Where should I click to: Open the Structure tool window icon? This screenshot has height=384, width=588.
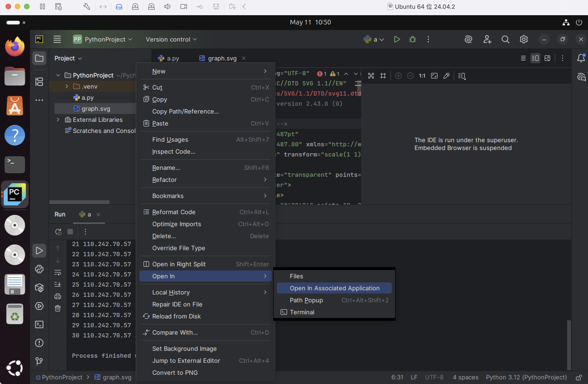[39, 81]
